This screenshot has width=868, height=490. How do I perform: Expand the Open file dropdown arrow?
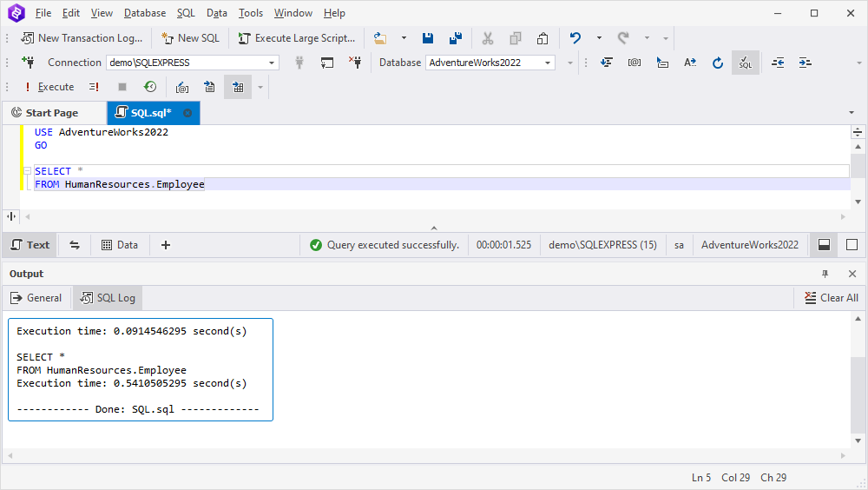tap(404, 38)
